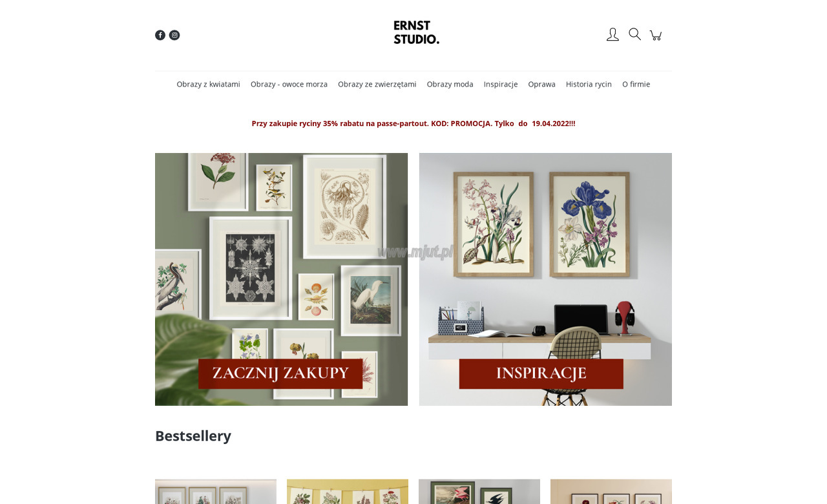This screenshot has width=827, height=504.
Task: Open Historia rycin page
Action: tap(589, 84)
